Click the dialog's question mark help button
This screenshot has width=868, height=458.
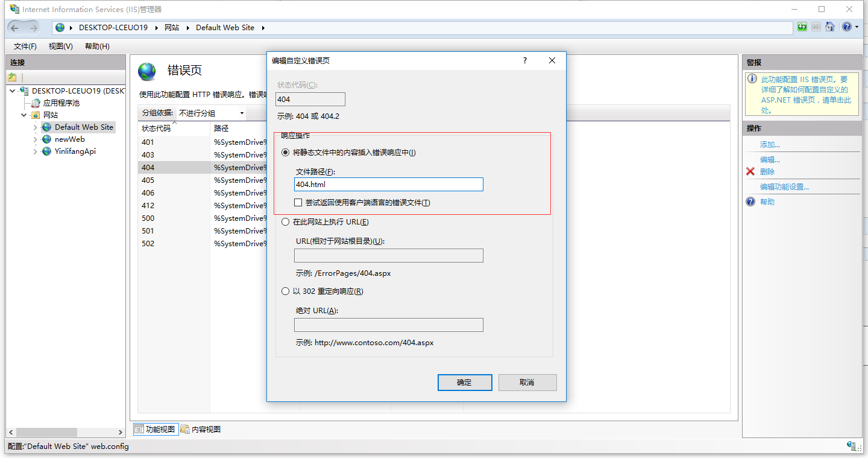(x=524, y=60)
